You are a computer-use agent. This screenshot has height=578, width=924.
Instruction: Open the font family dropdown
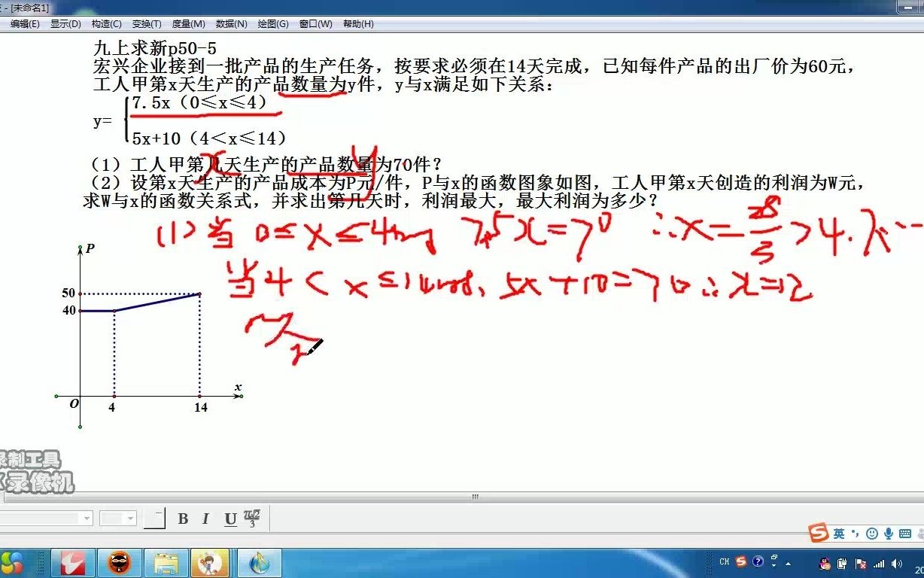pos(45,519)
